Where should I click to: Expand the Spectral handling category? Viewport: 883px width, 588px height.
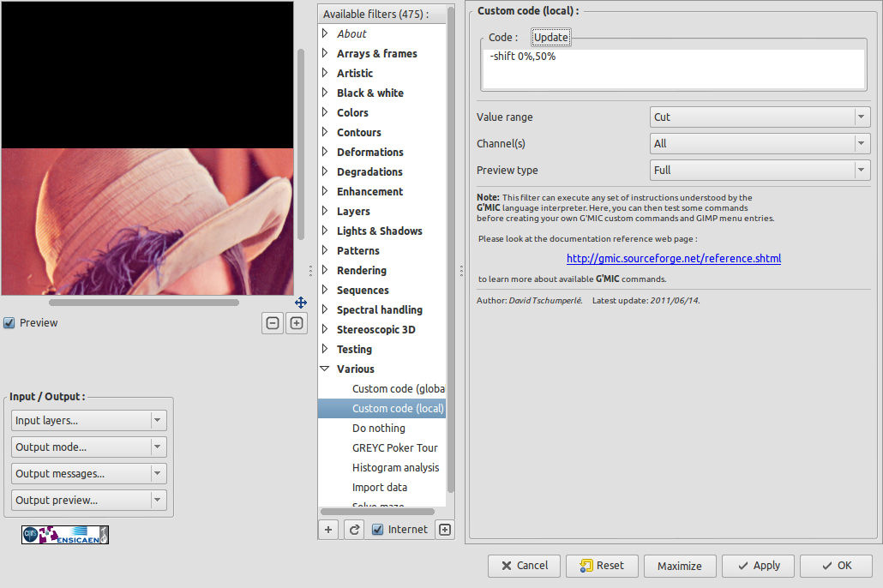(x=325, y=309)
